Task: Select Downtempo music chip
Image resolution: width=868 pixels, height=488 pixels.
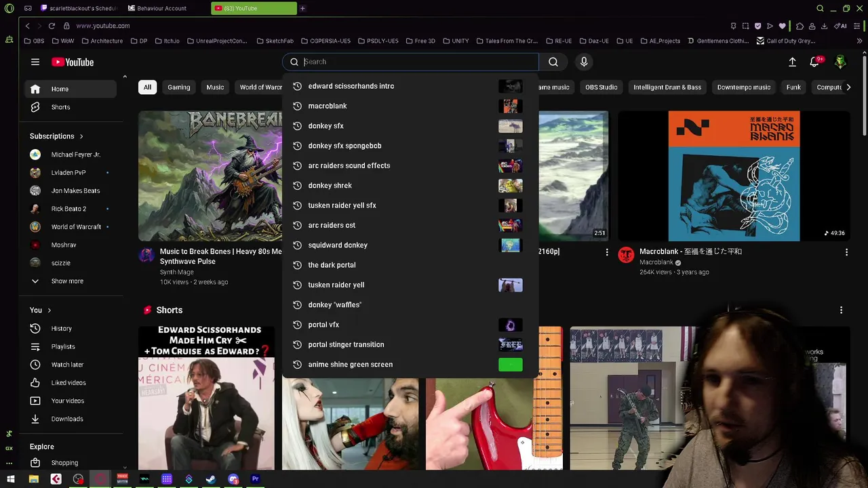Action: pyautogui.click(x=744, y=87)
